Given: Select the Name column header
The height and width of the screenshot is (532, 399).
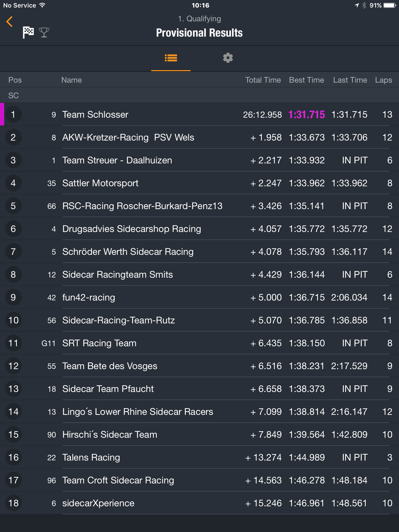Looking at the screenshot, I should [71, 80].
